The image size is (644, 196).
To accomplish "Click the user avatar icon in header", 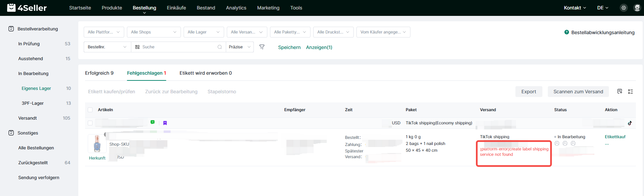I will (x=637, y=8).
